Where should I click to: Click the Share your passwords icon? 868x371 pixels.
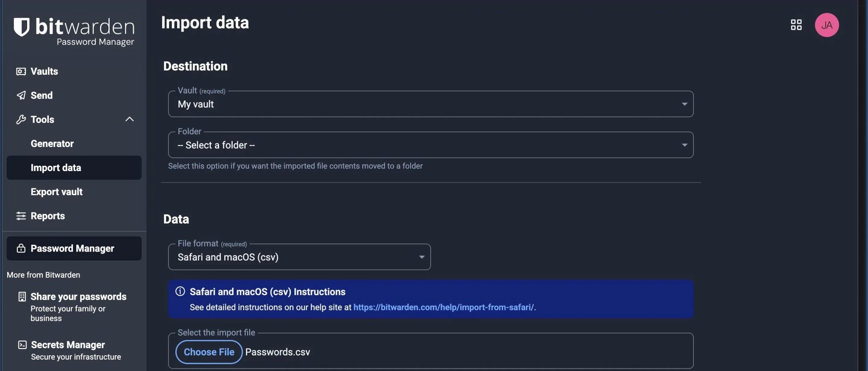tap(21, 296)
